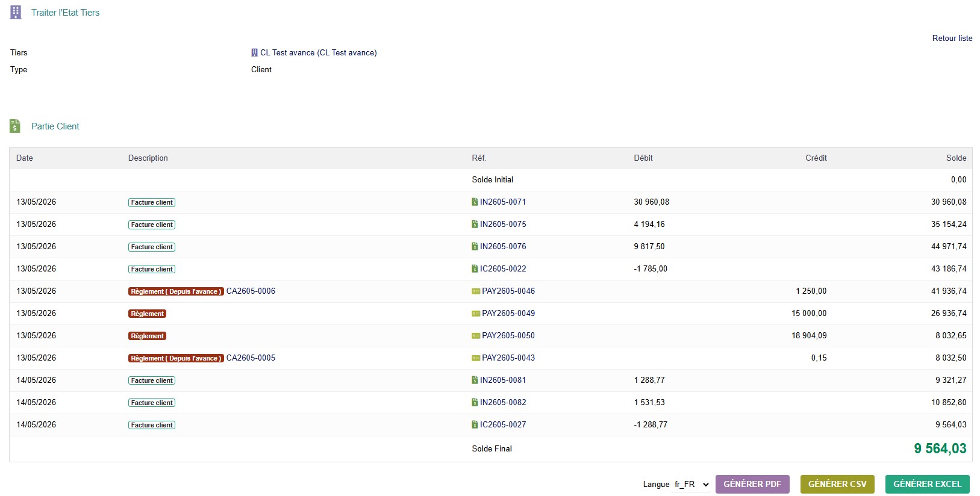This screenshot has height=496, width=980.
Task: Click the Générer CSV button
Action: 837,484
